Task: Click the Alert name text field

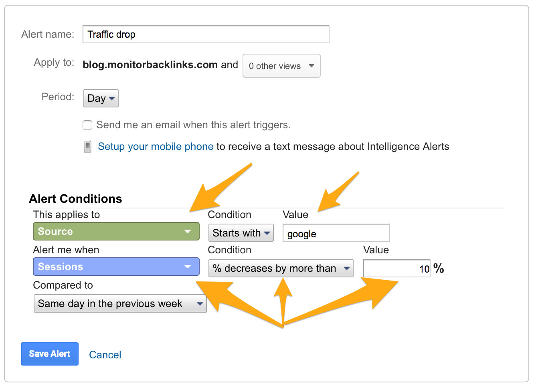Action: pyautogui.click(x=206, y=34)
